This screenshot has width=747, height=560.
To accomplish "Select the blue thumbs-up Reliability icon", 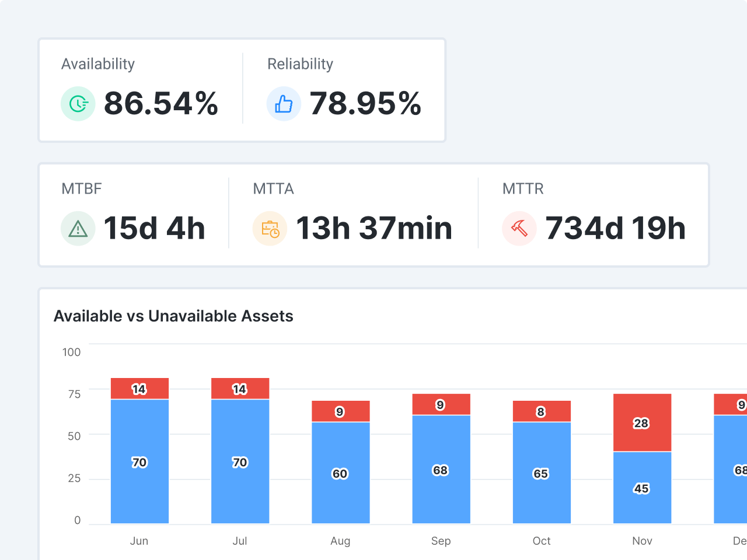I will coord(284,103).
